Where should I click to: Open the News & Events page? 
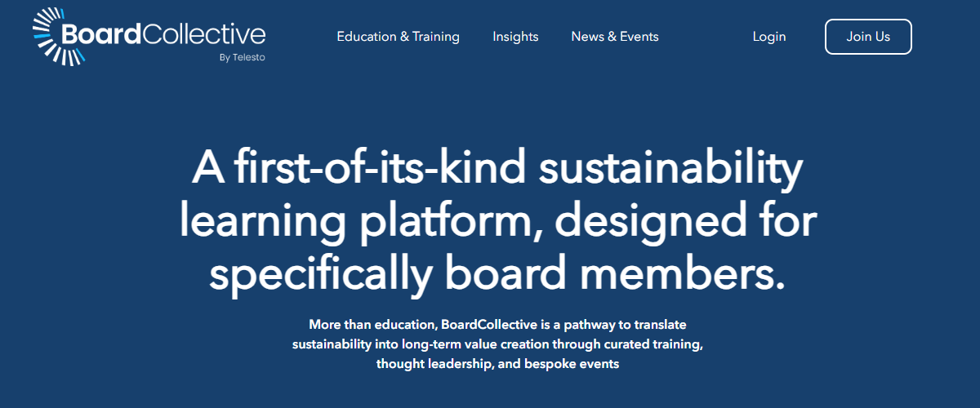pyautogui.click(x=615, y=37)
